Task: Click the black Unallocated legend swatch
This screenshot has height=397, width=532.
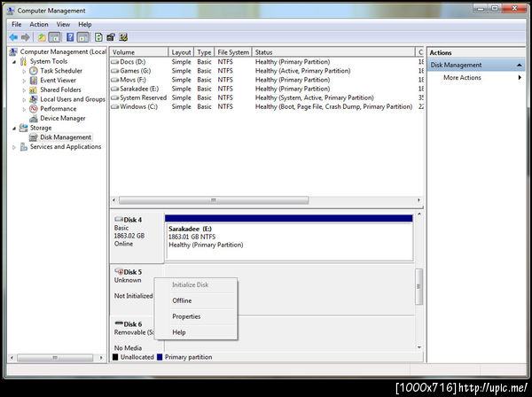Action: 115,357
